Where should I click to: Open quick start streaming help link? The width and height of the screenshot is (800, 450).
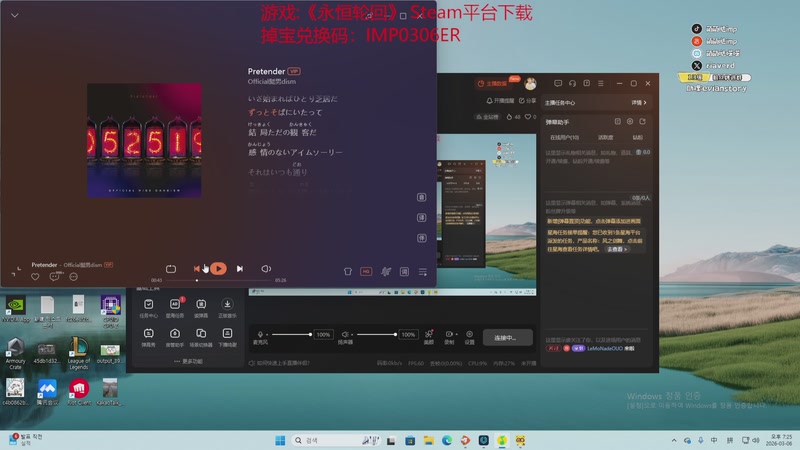279,363
